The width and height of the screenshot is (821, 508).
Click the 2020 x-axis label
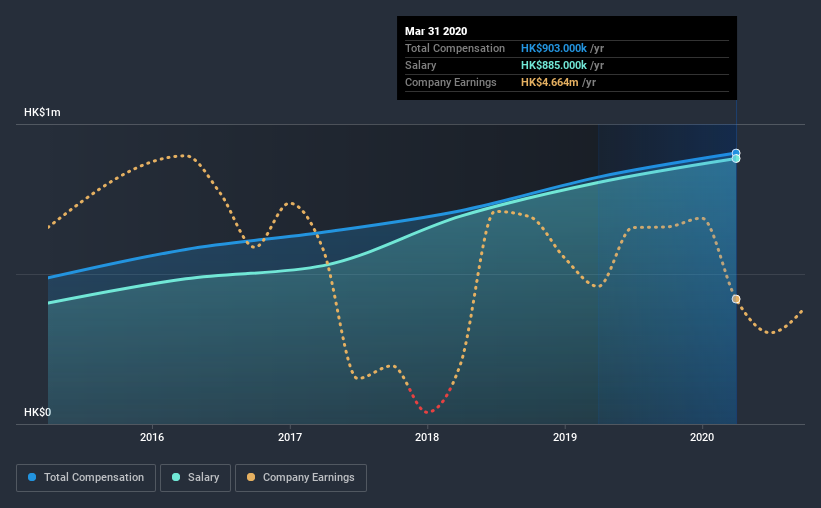(702, 437)
